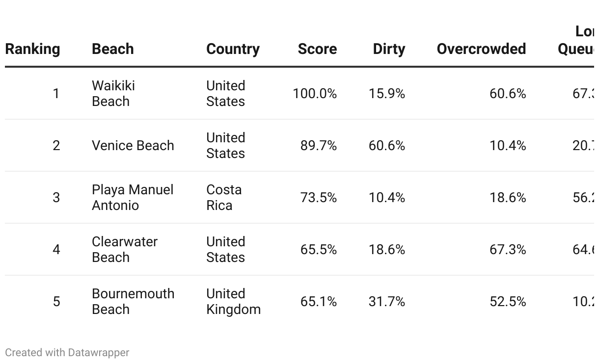
Task: Select the 52.5% overcrowded value
Action: point(508,301)
